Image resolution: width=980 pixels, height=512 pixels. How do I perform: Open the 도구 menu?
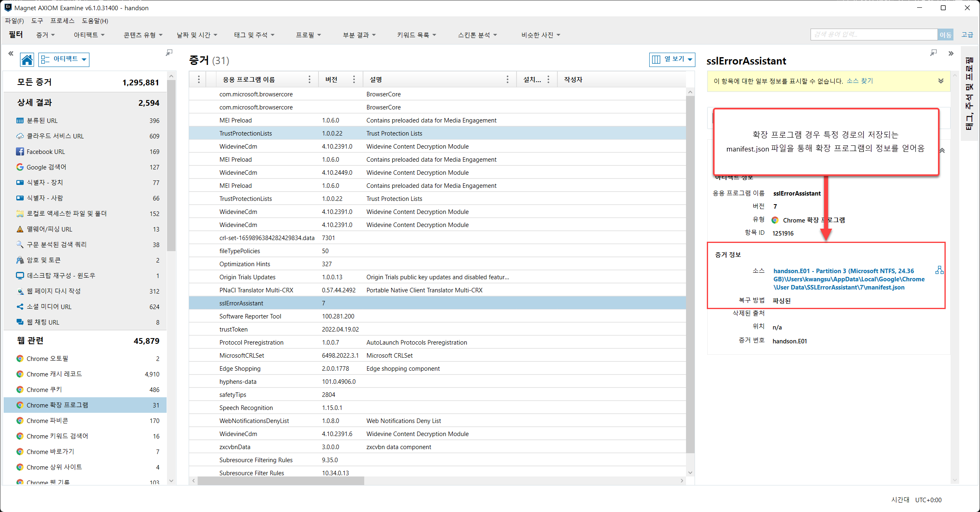[37, 21]
